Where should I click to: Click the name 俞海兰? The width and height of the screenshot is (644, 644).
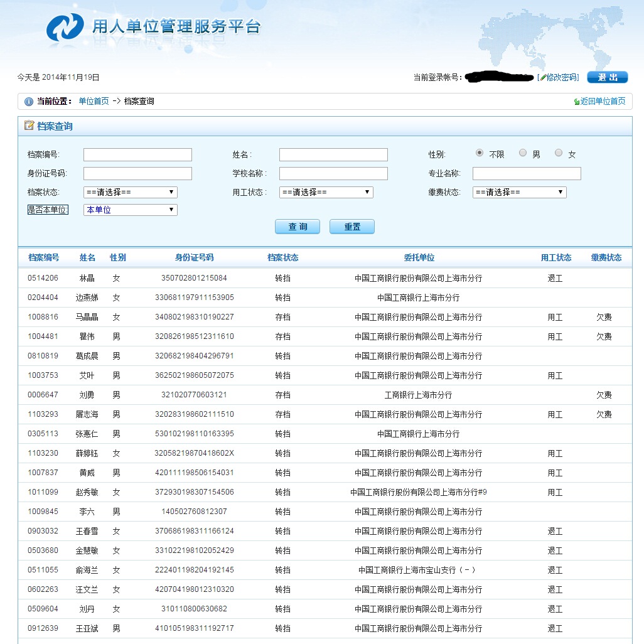(87, 570)
